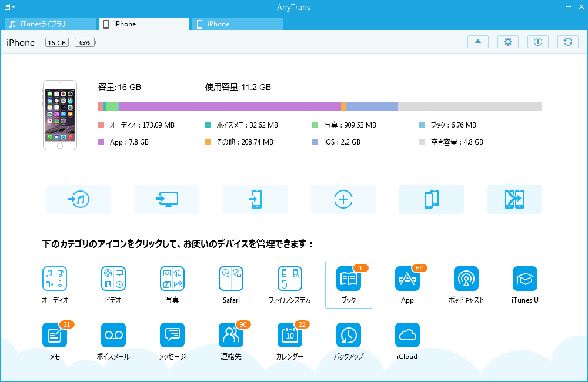Click the two-phones clone device button
Viewport: 588px width, 382px height.
(x=431, y=199)
